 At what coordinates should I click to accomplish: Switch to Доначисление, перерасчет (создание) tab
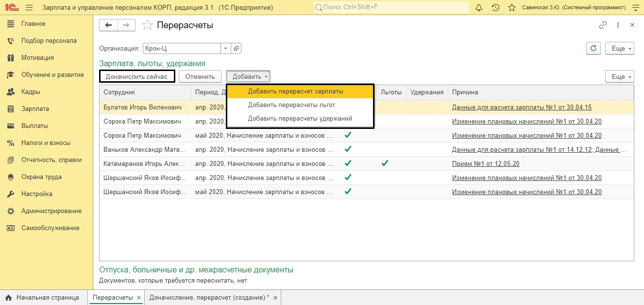click(x=209, y=298)
